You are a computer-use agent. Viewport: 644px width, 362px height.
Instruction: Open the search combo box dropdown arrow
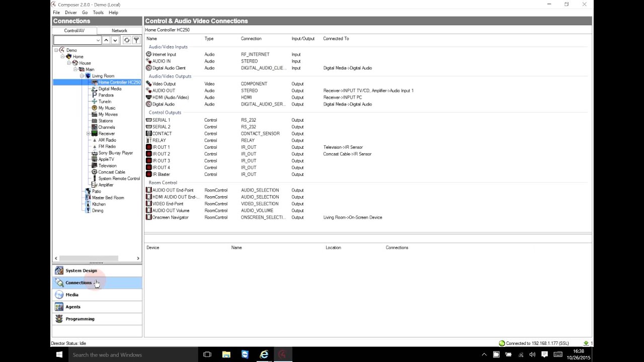tap(98, 40)
